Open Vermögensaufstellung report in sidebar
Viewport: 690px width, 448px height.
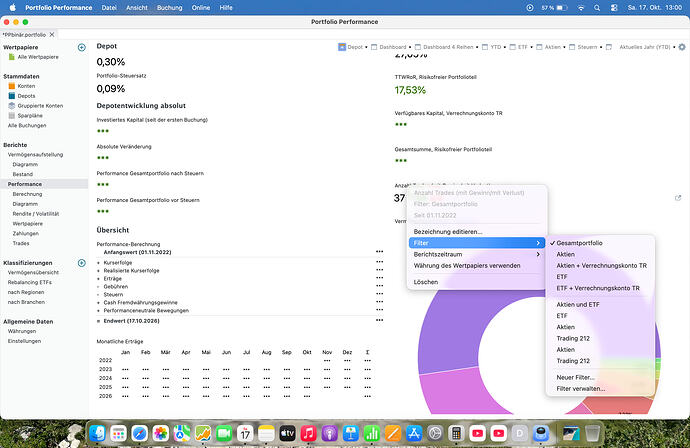[35, 154]
